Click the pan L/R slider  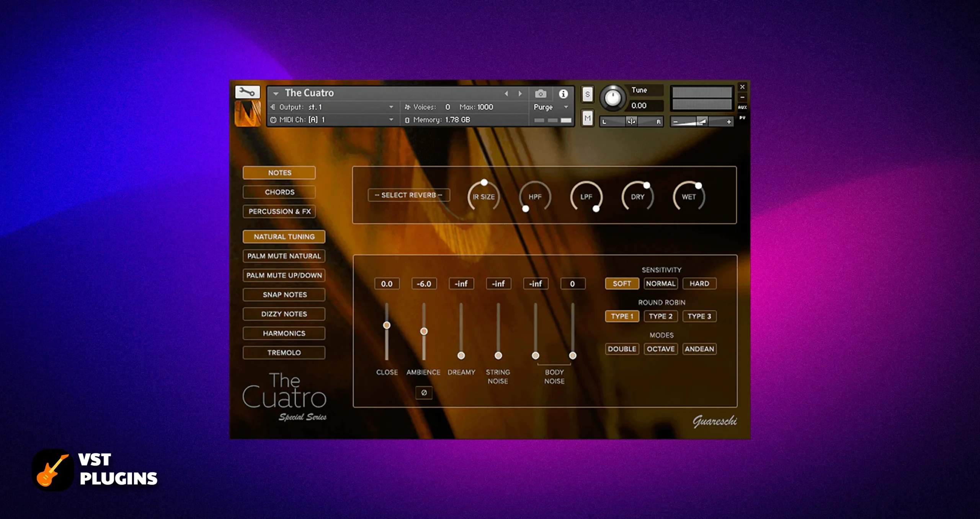point(631,122)
